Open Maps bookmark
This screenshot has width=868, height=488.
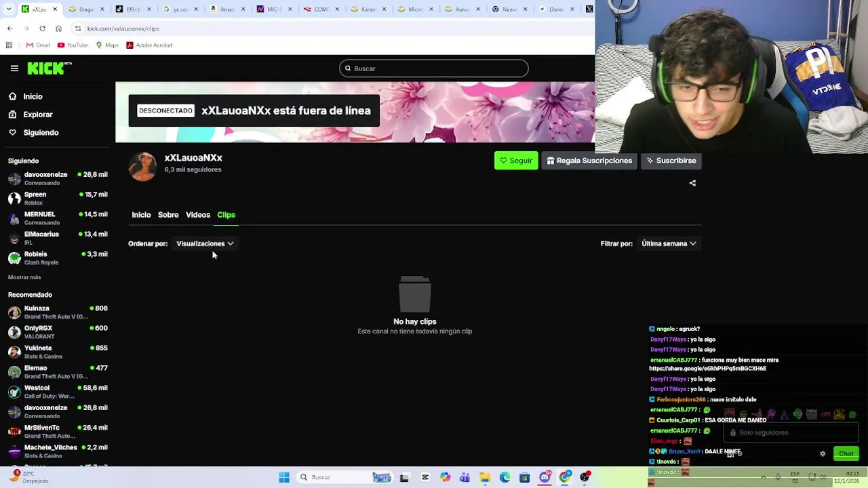pyautogui.click(x=107, y=45)
